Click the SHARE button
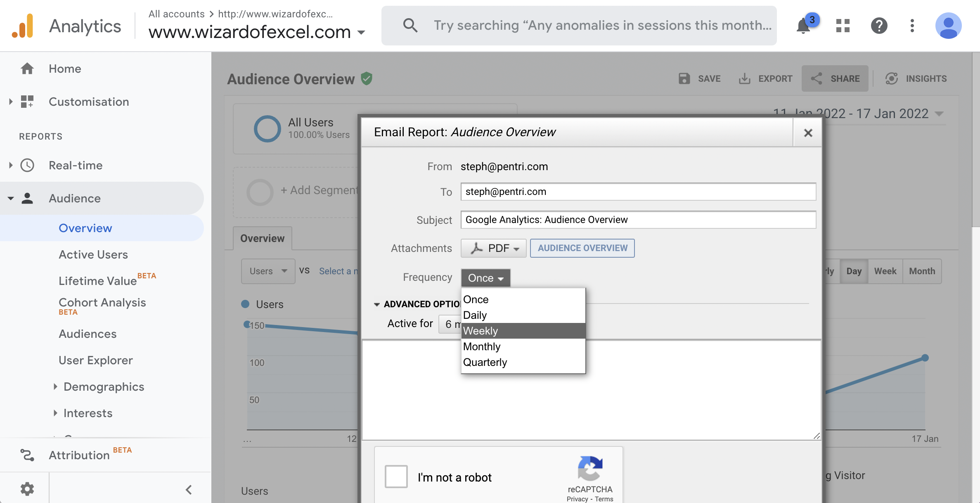The height and width of the screenshot is (503, 980). tap(835, 78)
